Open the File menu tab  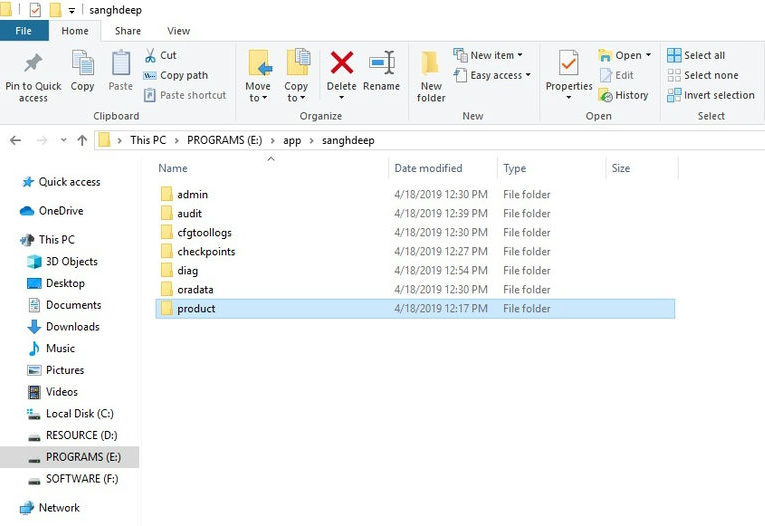[24, 31]
